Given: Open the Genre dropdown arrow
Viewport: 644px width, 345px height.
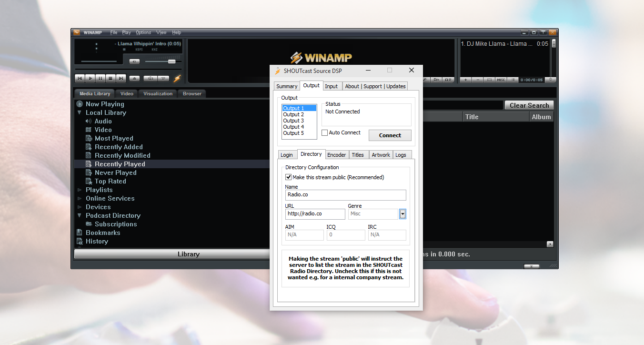Looking at the screenshot, I should click(402, 214).
